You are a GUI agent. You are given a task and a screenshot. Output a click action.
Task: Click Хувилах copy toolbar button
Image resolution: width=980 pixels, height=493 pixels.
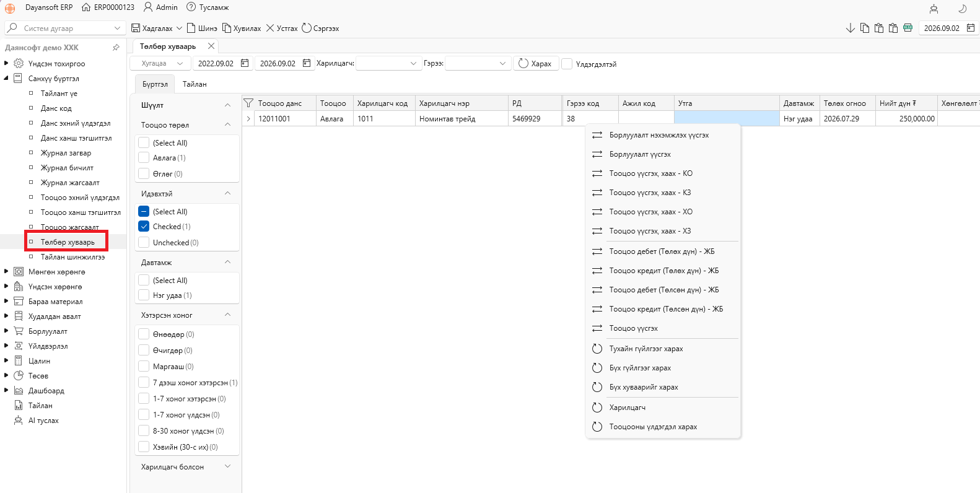pyautogui.click(x=242, y=28)
